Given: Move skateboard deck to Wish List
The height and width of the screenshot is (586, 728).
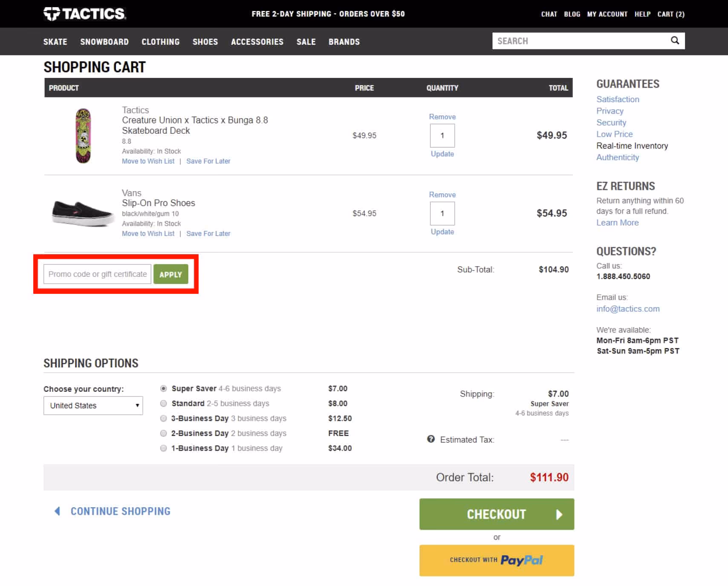Looking at the screenshot, I should pyautogui.click(x=148, y=161).
